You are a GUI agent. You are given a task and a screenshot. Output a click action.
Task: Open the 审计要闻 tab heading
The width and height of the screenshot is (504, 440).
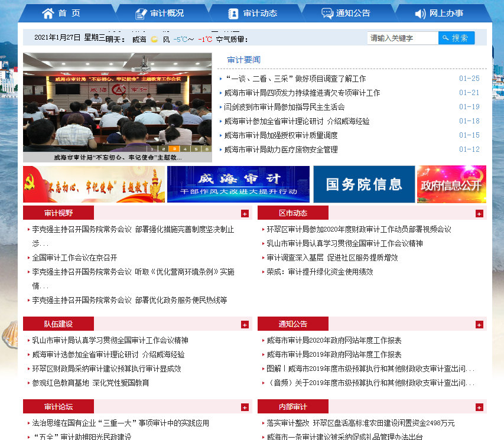[243, 60]
